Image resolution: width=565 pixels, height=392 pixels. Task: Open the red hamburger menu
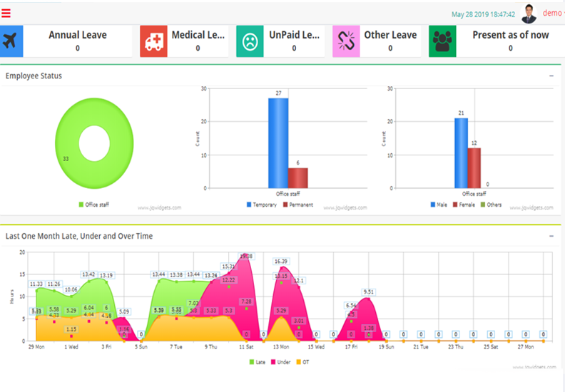(x=6, y=12)
